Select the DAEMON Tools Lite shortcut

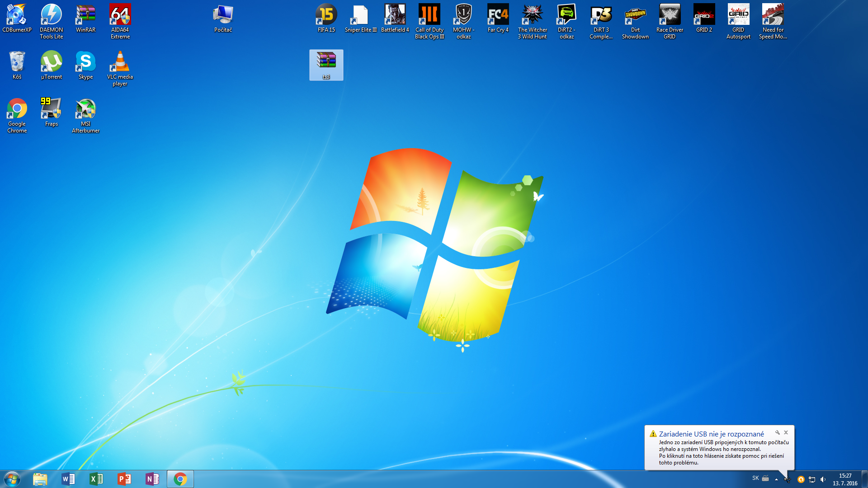[x=51, y=22]
